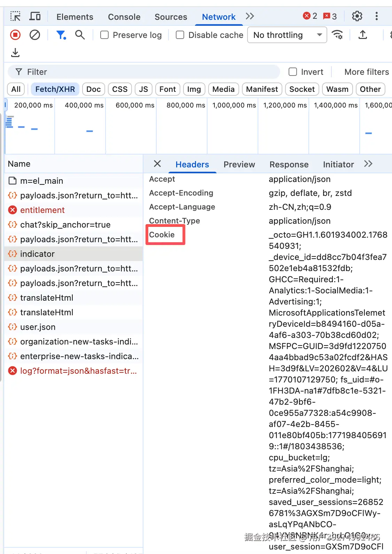Open the Headers tab
This screenshot has width=392, height=554.
(x=192, y=164)
